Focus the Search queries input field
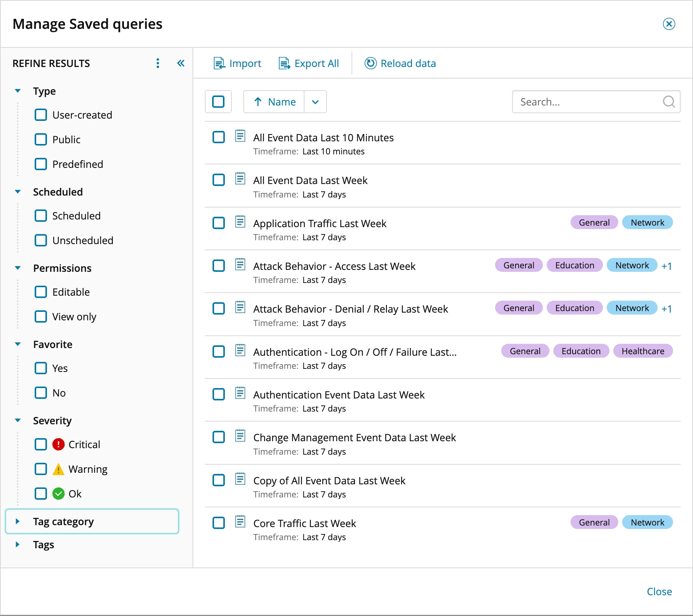Image resolution: width=693 pixels, height=616 pixels. [587, 102]
